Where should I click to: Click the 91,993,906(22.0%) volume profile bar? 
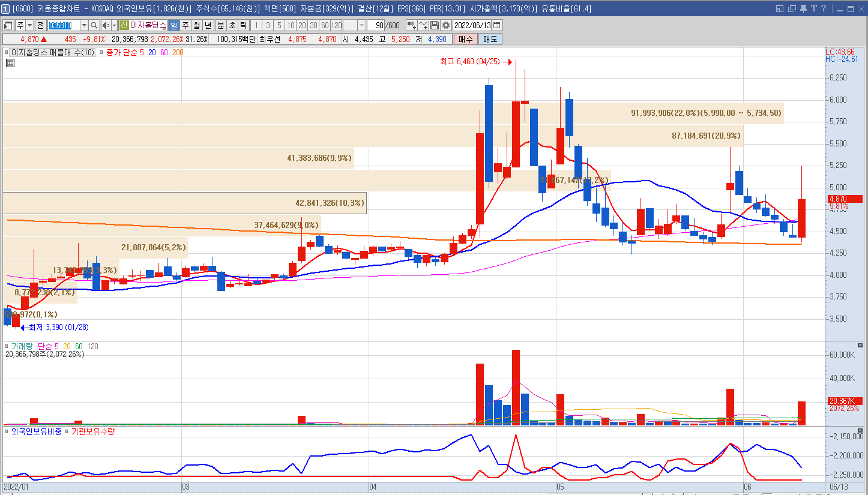[x=393, y=113]
